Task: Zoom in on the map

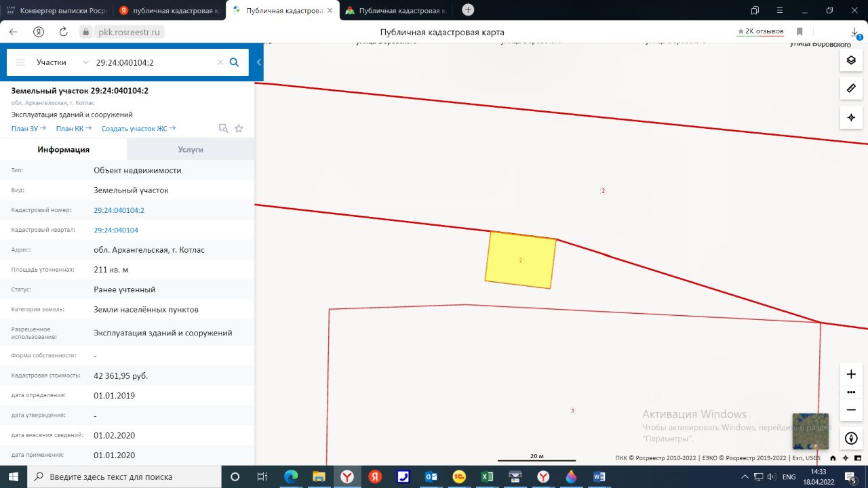Action: pyautogui.click(x=851, y=374)
